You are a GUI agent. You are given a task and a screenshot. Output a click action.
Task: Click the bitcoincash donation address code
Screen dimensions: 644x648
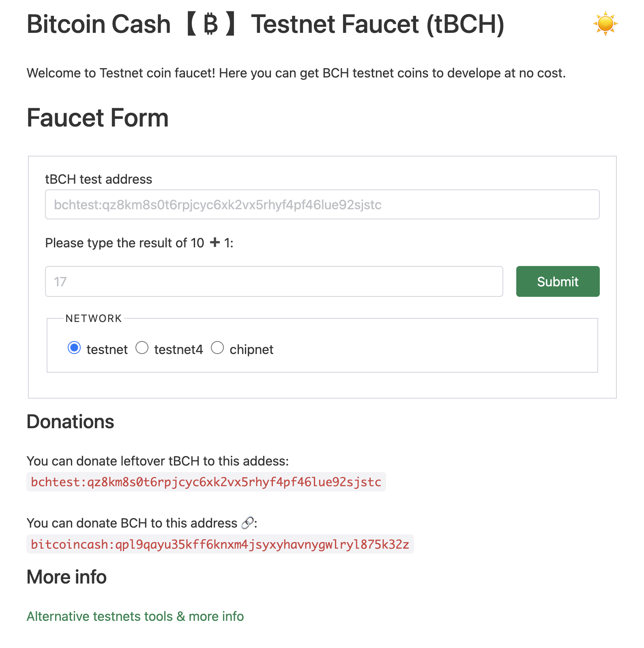point(220,544)
